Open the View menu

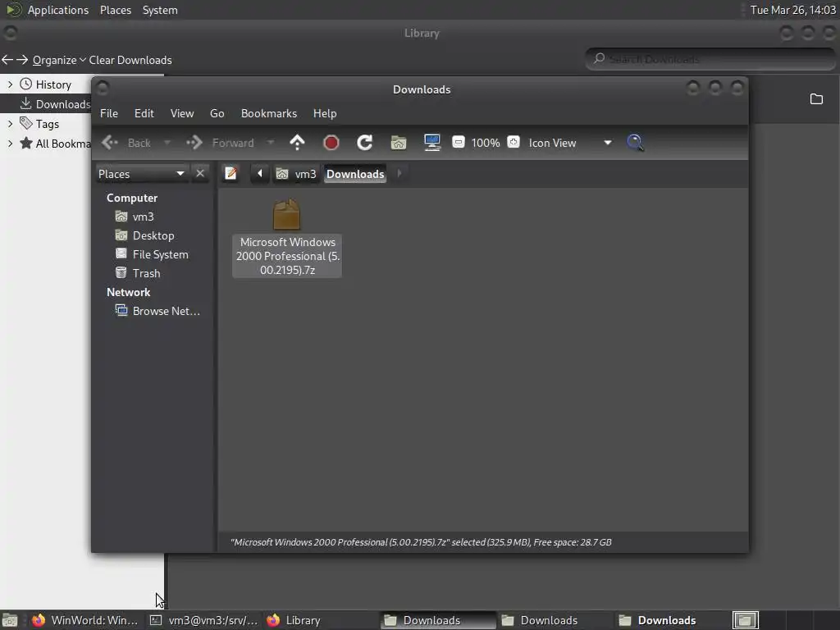tap(182, 113)
